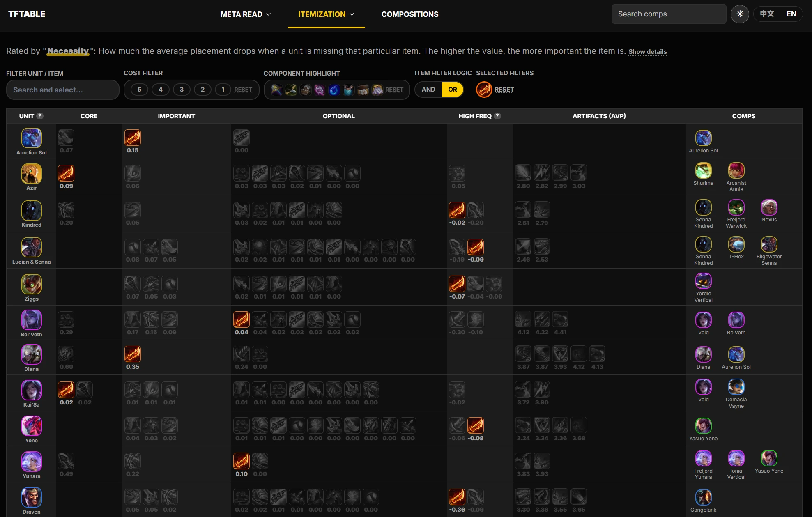
Task: Click the help icon next to UNIT
Action: pos(40,116)
